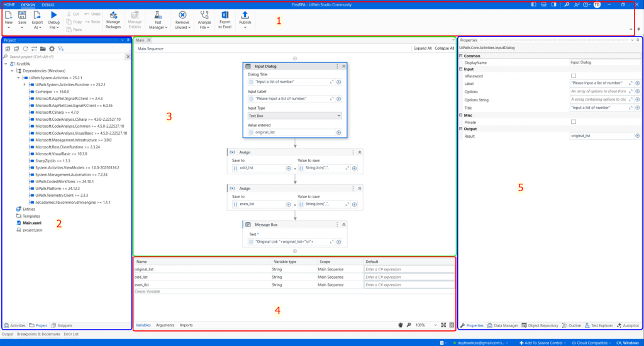Collapse the Input Dialog activity

[x=344, y=66]
